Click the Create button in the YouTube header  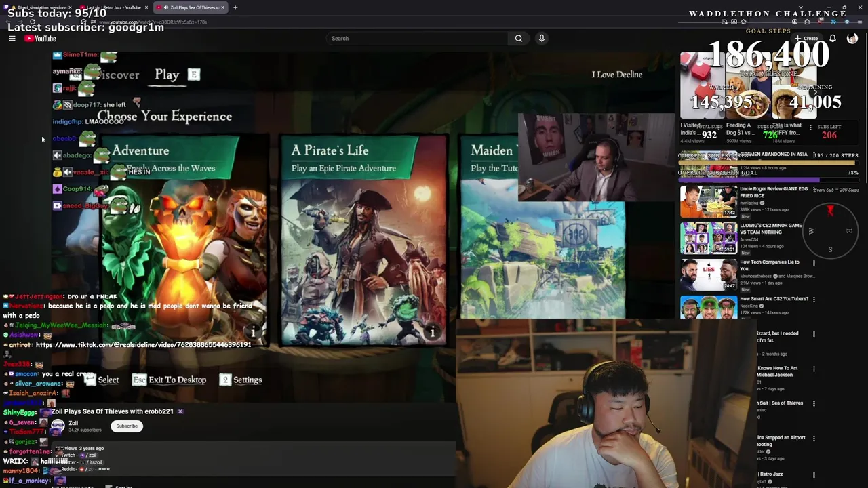pyautogui.click(x=807, y=39)
